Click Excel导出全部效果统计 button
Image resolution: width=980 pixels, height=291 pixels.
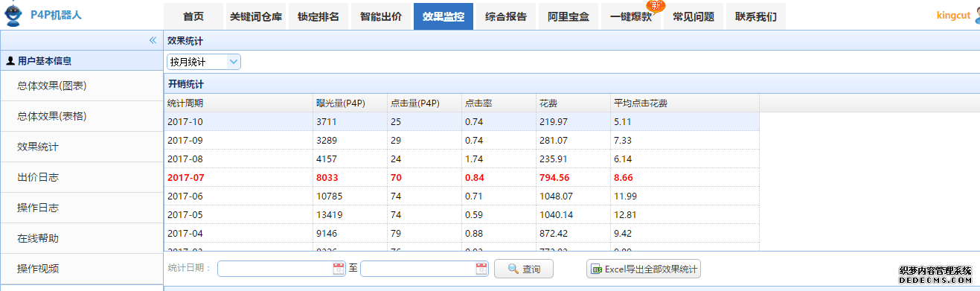coord(644,269)
